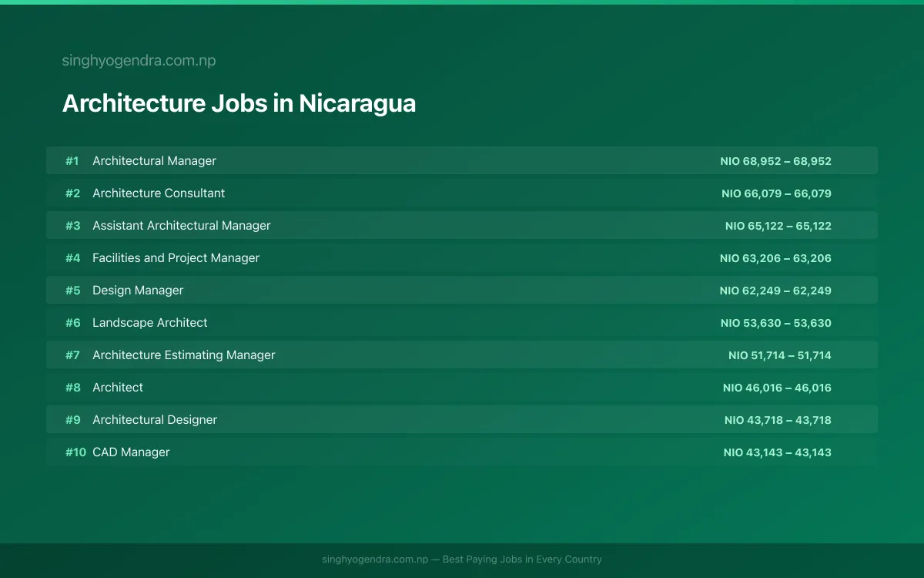Click rank #9 label
The height and width of the screenshot is (578, 924).
(72, 420)
